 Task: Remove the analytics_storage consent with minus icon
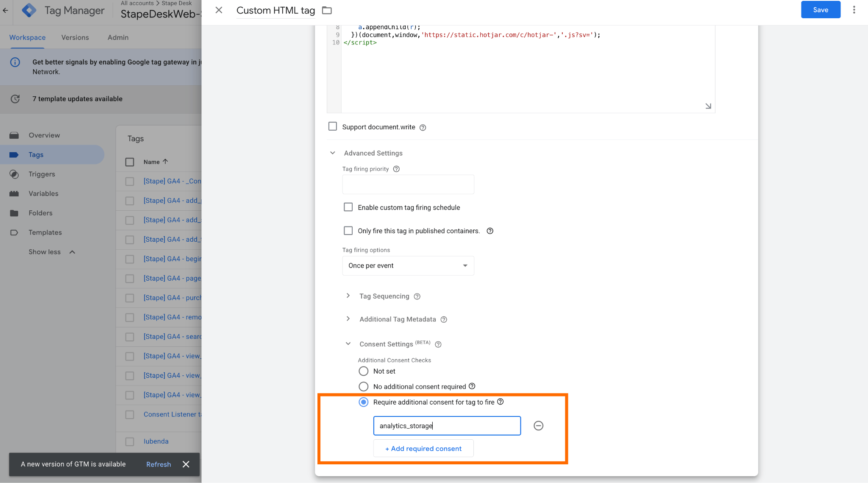point(538,425)
